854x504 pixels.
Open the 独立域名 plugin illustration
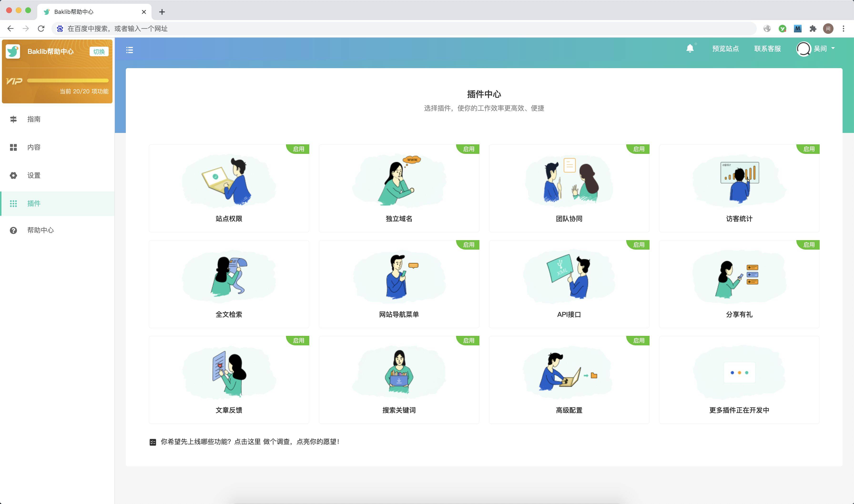click(399, 181)
